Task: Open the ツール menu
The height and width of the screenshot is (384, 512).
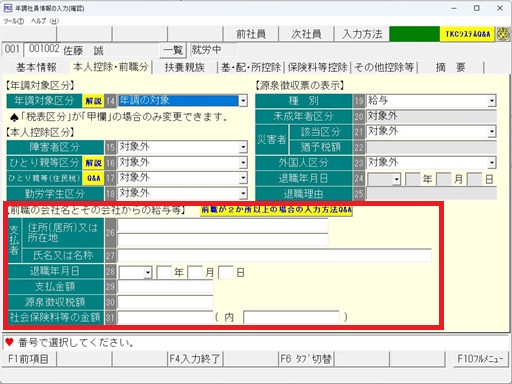Action: pos(14,21)
